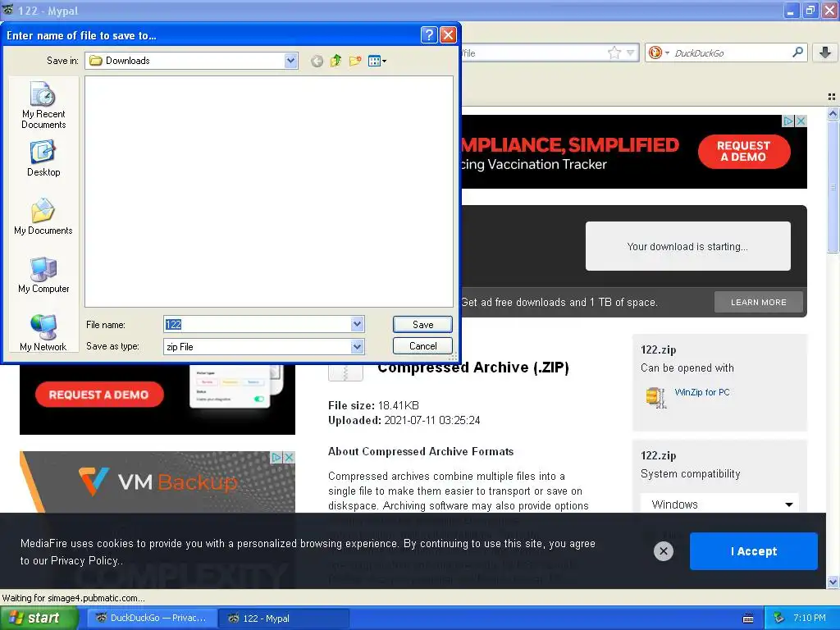Go up one folder level
840x630 pixels.
click(336, 61)
